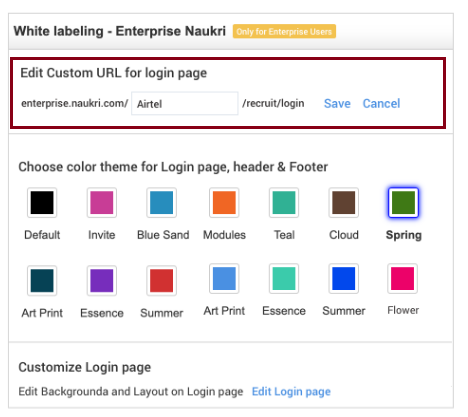Click the Blue Sand label
The image size is (468, 417).
coord(163,235)
